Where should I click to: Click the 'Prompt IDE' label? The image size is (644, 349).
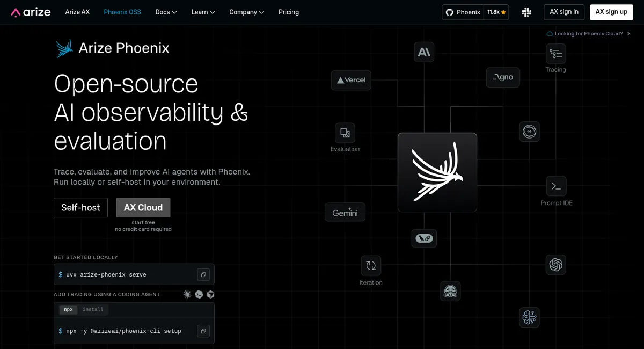point(557,203)
